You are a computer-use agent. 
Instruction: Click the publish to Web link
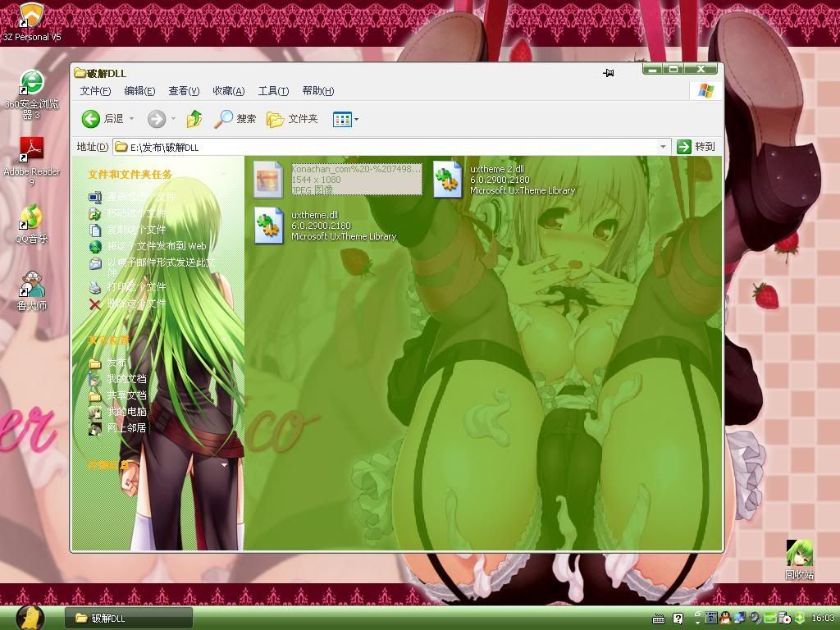tap(157, 246)
